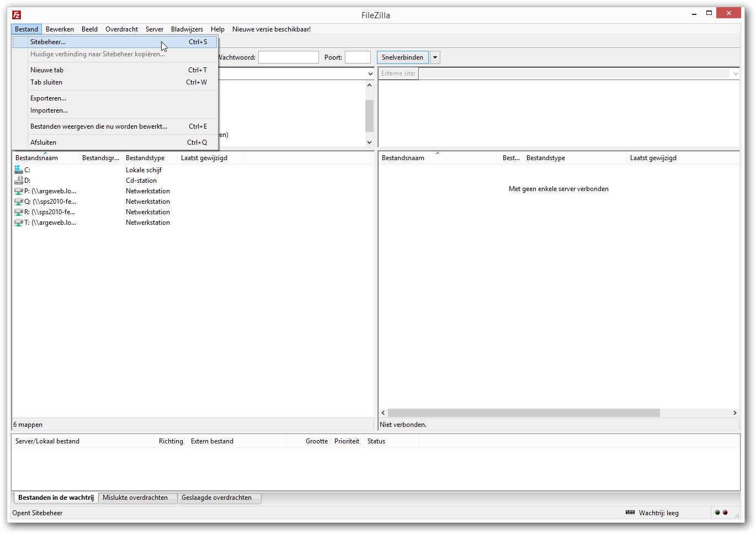Expand the local site path dropdown
The width and height of the screenshot is (756, 534).
(370, 73)
